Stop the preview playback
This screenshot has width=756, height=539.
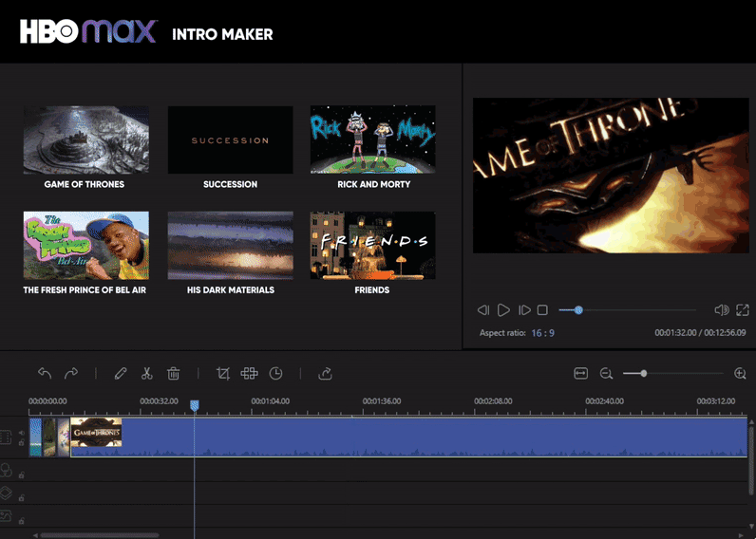pos(542,310)
